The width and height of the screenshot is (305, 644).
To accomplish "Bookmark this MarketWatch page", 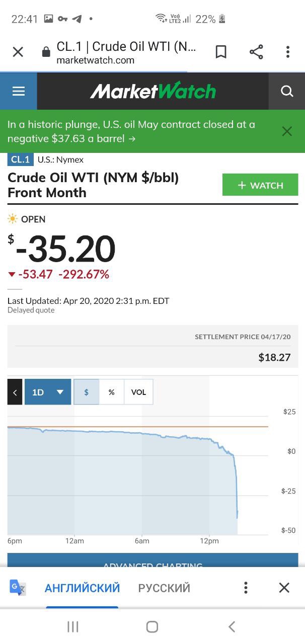I will [221, 52].
